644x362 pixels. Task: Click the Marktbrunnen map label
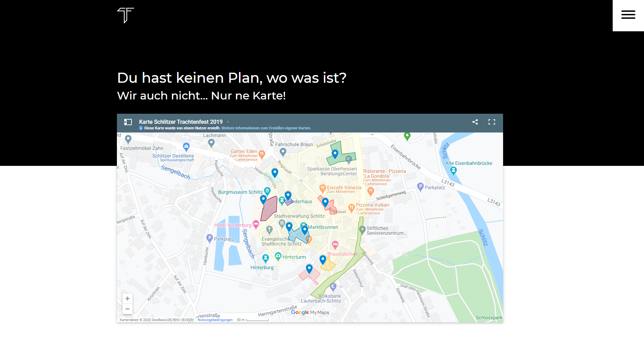tap(323, 227)
